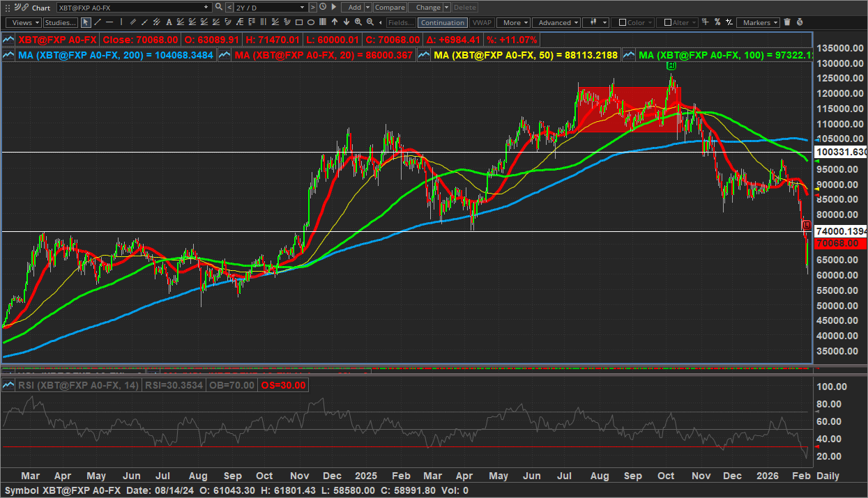Choose the ellipse drawing tool
This screenshot has width=868, height=498.
pyautogui.click(x=311, y=22)
